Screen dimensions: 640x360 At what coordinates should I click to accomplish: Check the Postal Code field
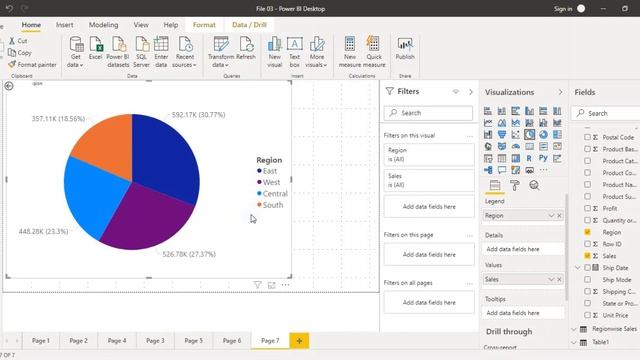point(587,137)
